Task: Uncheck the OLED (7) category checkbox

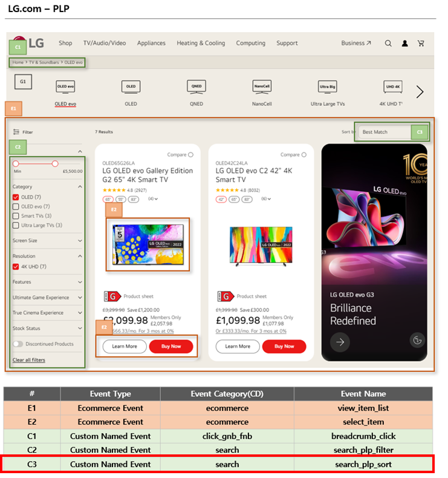Action: point(16,197)
